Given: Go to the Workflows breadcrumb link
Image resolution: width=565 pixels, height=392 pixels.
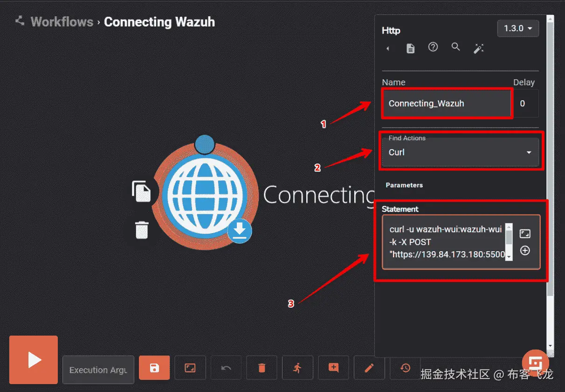Looking at the screenshot, I should pos(62,22).
